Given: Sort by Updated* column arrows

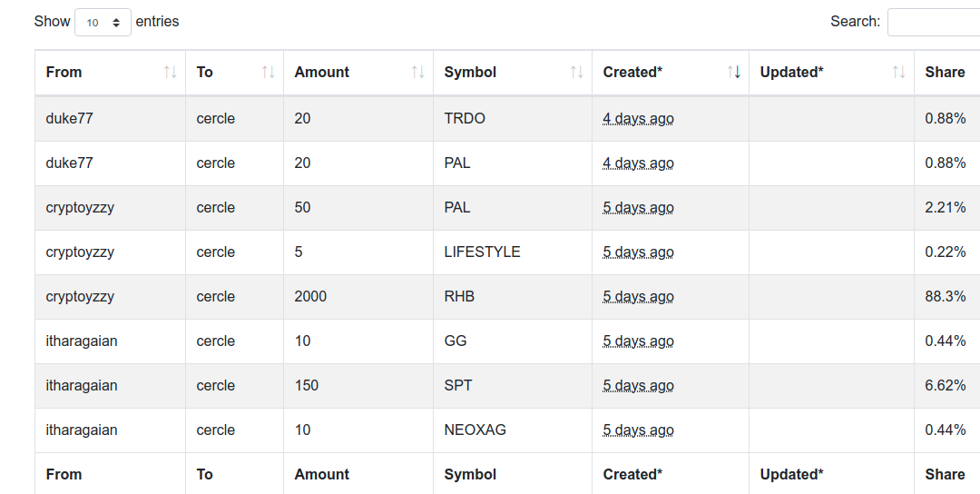Looking at the screenshot, I should [898, 73].
